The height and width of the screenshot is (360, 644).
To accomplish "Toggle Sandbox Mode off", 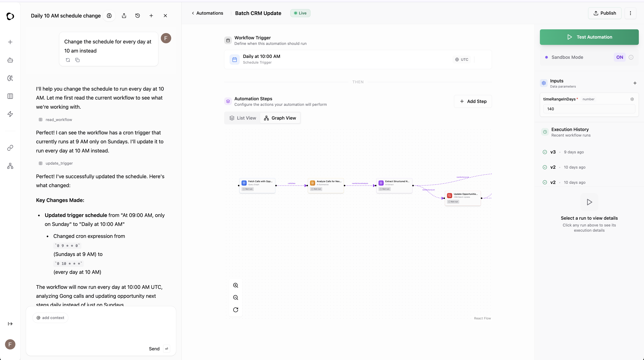I will [620, 57].
